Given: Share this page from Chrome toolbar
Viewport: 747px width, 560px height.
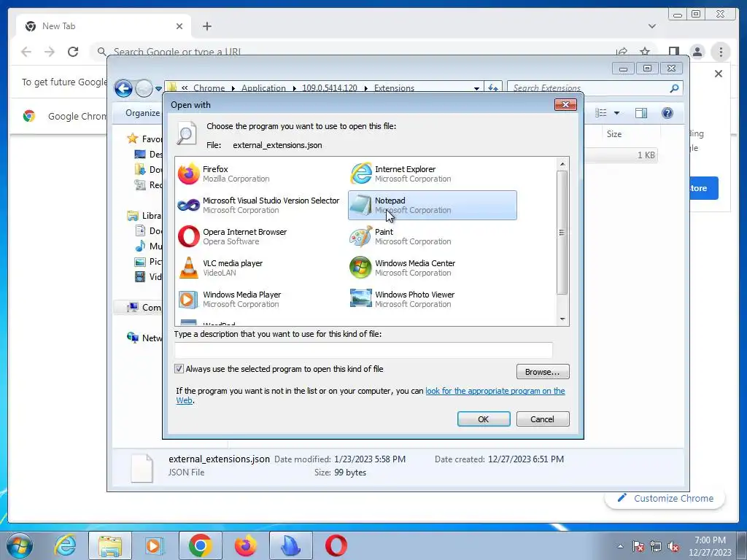Looking at the screenshot, I should 622,52.
